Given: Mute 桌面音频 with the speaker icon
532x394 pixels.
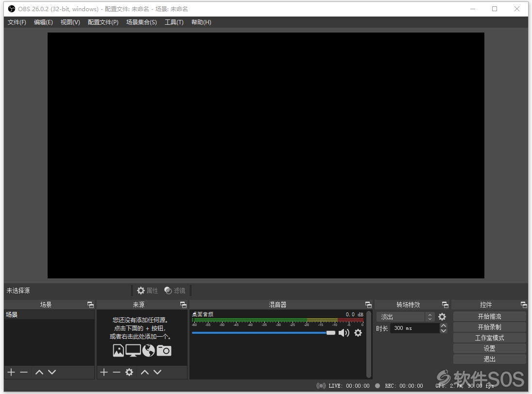Looking at the screenshot, I should [x=343, y=333].
